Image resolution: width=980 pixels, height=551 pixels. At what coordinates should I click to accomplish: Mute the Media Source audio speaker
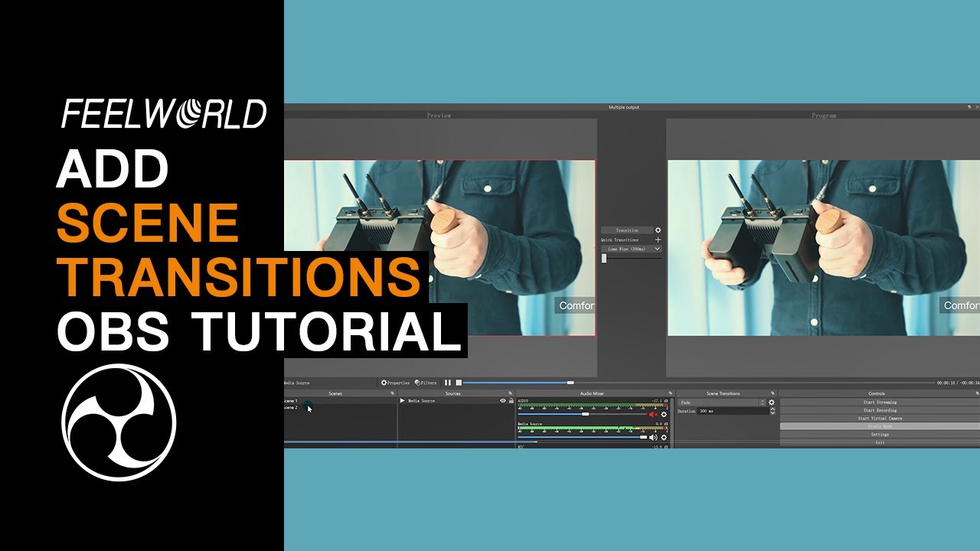(653, 438)
